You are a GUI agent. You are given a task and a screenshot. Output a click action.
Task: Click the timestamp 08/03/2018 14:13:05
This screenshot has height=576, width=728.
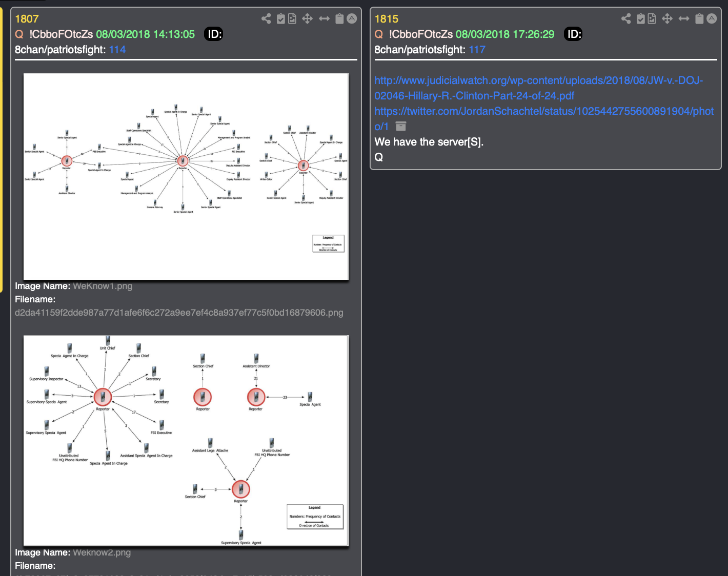tap(146, 34)
